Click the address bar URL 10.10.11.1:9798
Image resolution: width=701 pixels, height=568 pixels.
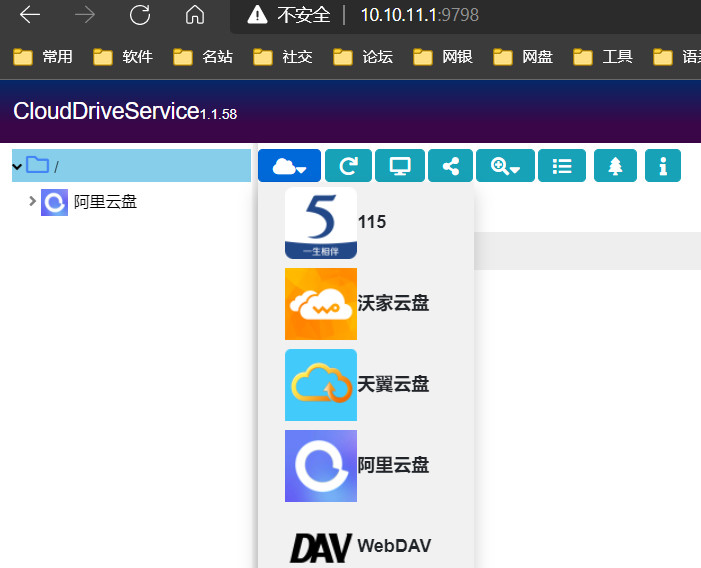coord(420,15)
